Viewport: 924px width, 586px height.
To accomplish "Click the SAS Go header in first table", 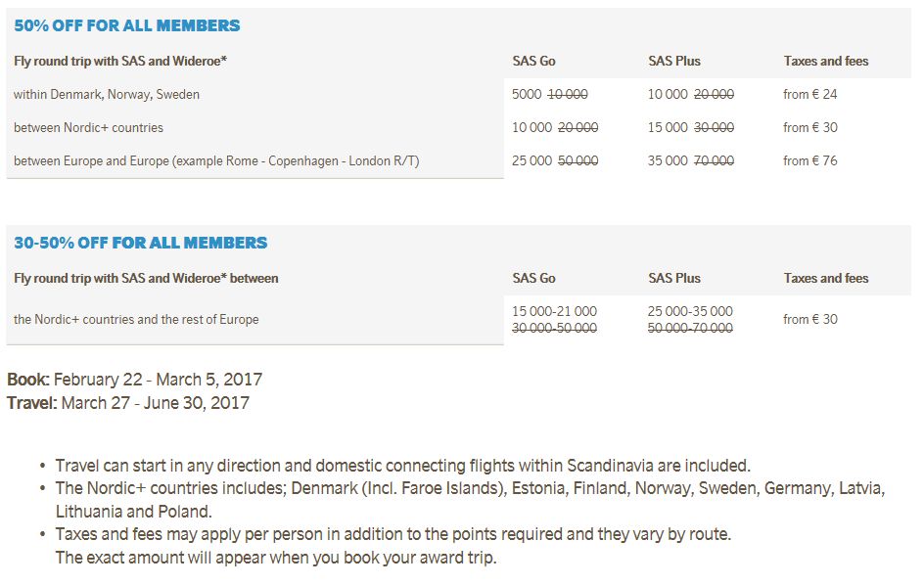I will pyautogui.click(x=533, y=61).
